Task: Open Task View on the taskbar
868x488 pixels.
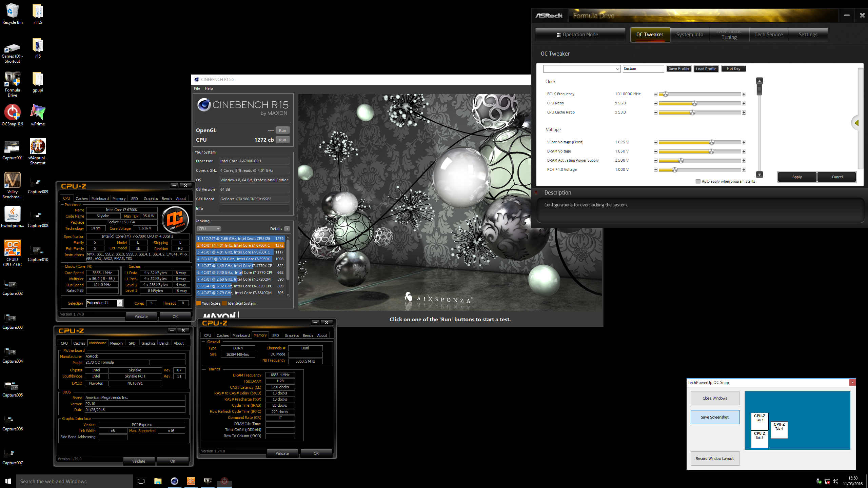Action: [141, 481]
